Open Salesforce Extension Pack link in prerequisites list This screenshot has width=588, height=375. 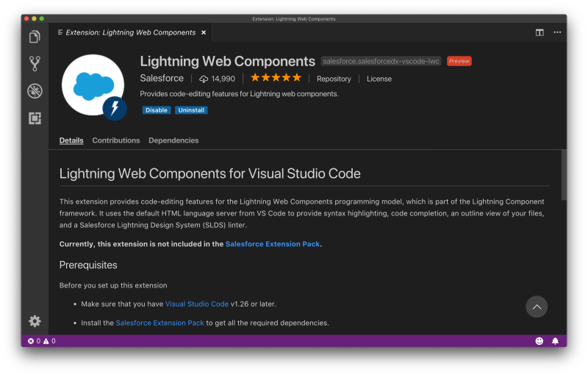(159, 323)
